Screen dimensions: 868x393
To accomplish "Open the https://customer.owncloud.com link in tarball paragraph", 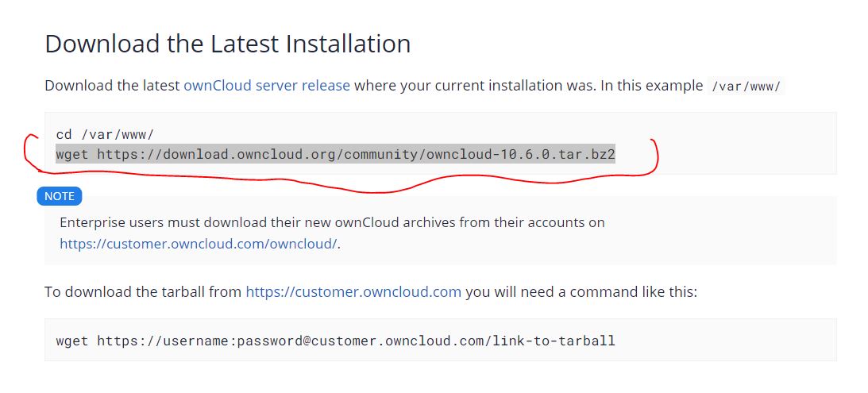I will click(x=353, y=291).
